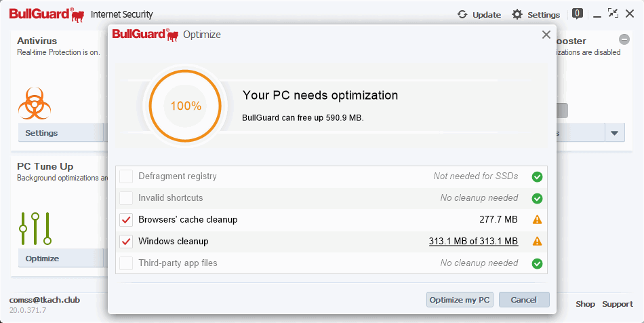
Task: Toggle the Defragment registry checkbox
Action: pos(126,177)
